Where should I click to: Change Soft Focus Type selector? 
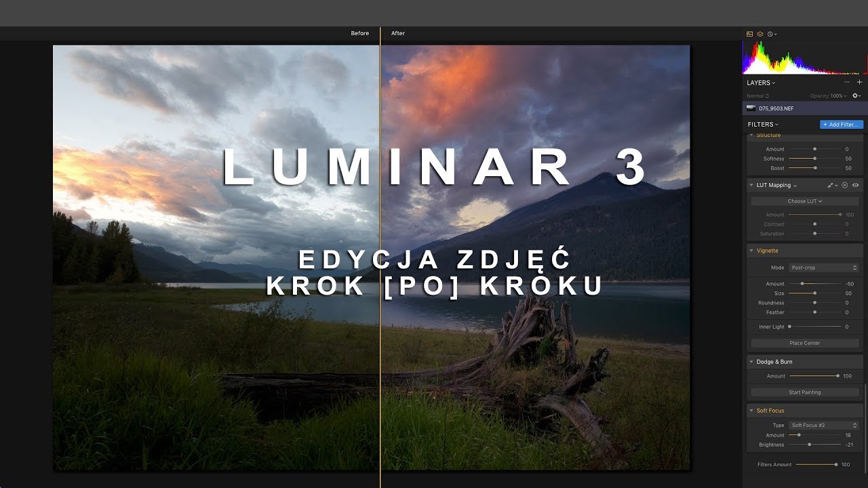point(824,426)
